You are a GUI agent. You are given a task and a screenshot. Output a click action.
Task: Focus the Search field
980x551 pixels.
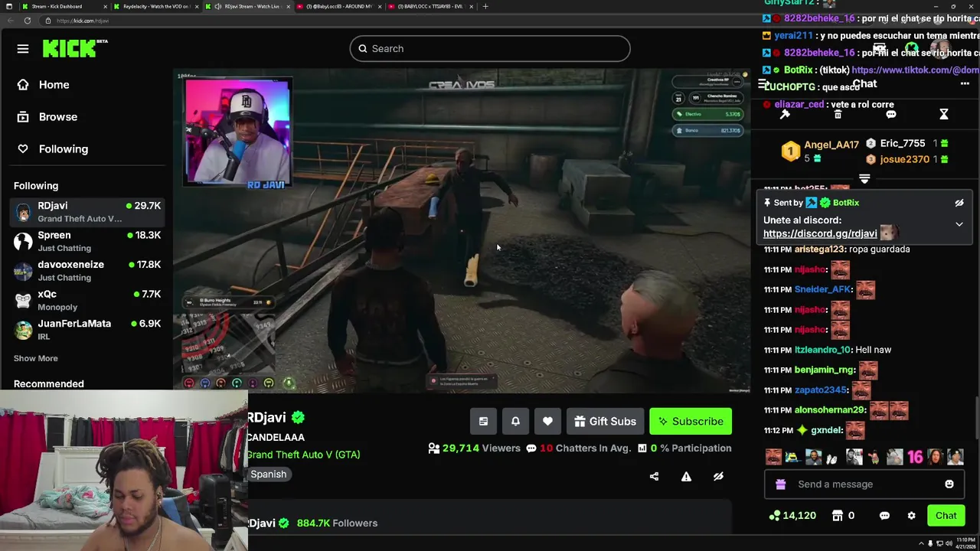tap(490, 49)
